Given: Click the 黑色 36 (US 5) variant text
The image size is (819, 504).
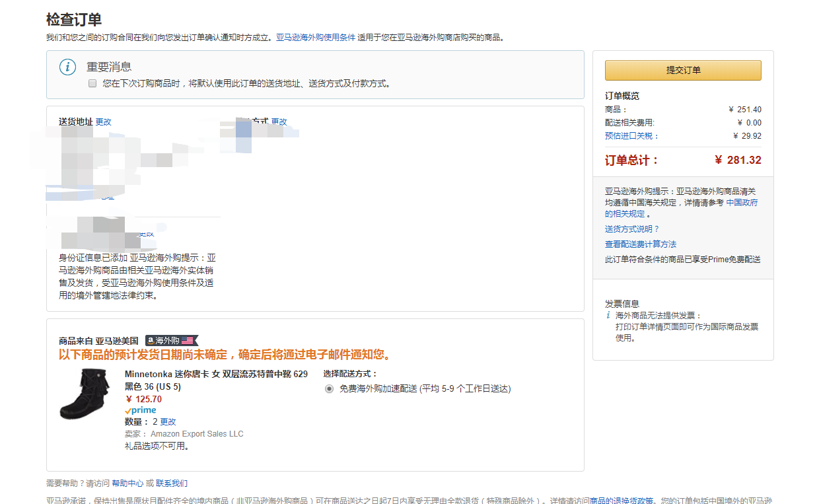Looking at the screenshot, I should [153, 387].
